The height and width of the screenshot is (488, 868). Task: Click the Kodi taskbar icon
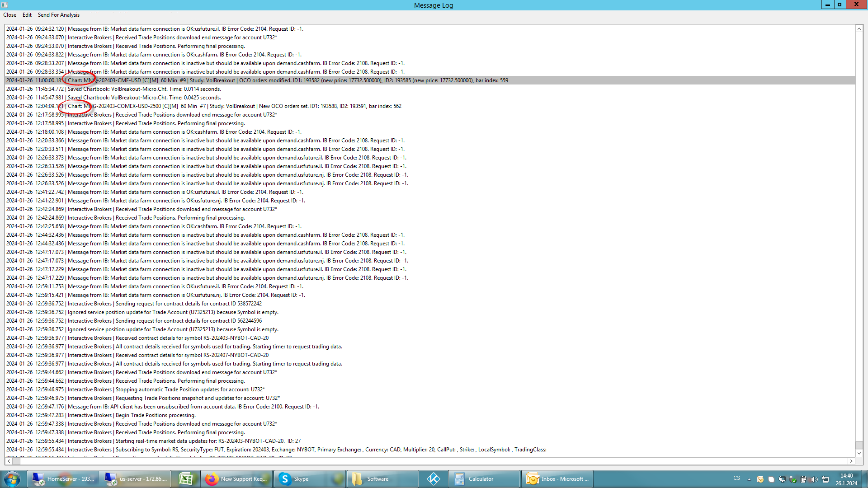433,479
